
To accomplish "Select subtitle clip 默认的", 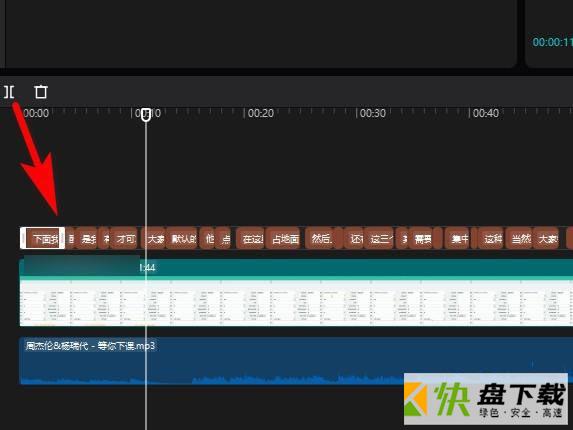I will (183, 239).
